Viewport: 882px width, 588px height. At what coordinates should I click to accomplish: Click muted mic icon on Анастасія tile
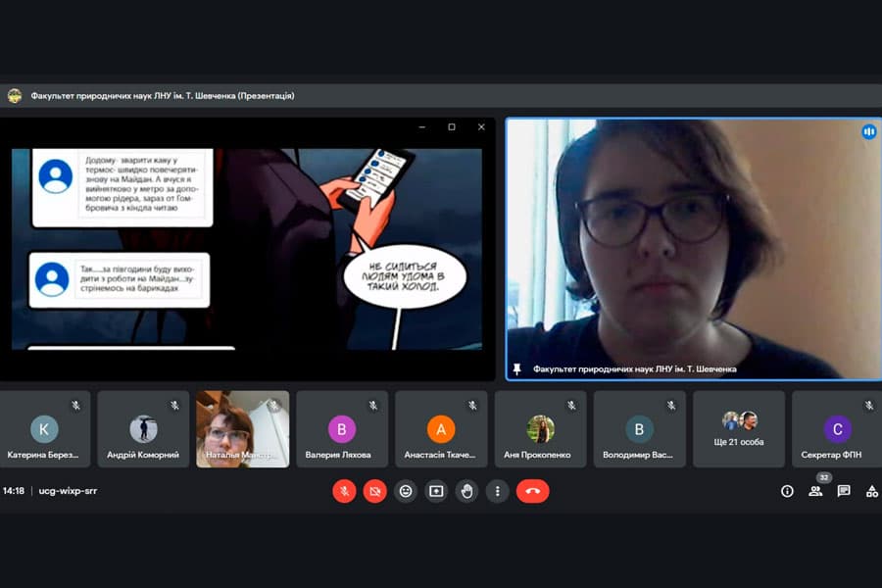click(x=472, y=405)
